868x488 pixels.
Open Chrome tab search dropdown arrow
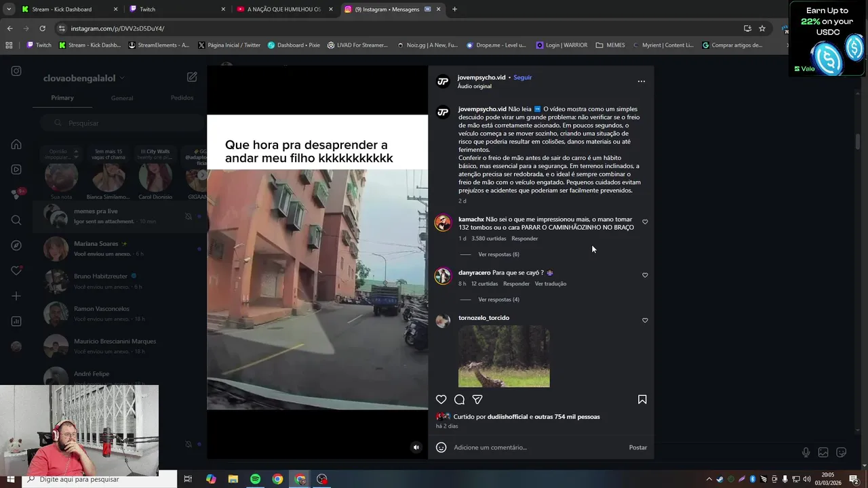coord(9,9)
